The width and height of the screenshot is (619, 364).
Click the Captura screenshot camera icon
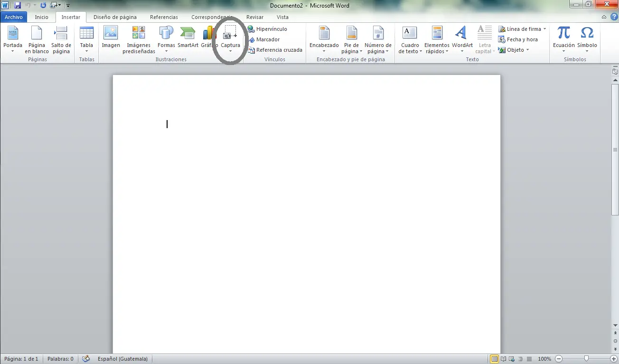[x=230, y=33]
